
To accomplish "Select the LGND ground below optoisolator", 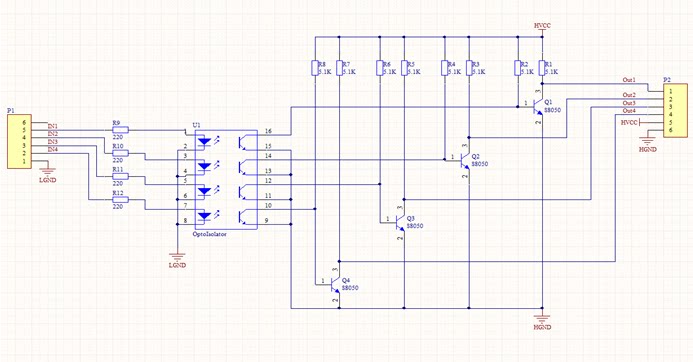I will pyautogui.click(x=177, y=260).
